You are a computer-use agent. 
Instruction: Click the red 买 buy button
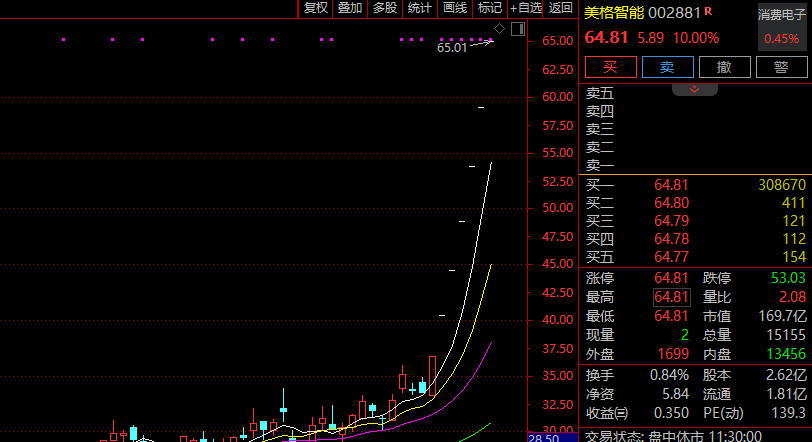click(611, 67)
